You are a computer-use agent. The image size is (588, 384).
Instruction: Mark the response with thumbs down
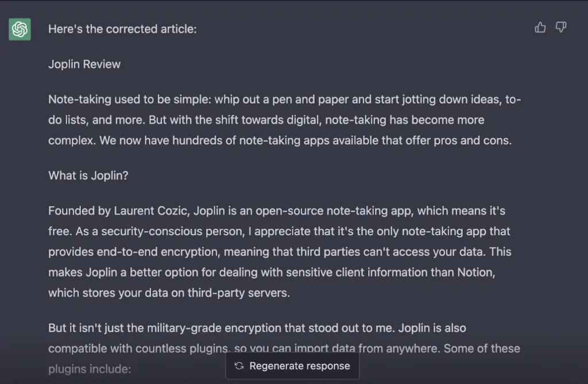pyautogui.click(x=561, y=27)
